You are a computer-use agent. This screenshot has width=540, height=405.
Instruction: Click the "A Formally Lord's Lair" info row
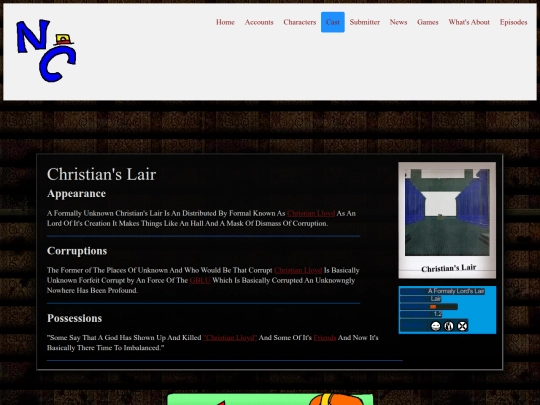[x=442, y=291]
